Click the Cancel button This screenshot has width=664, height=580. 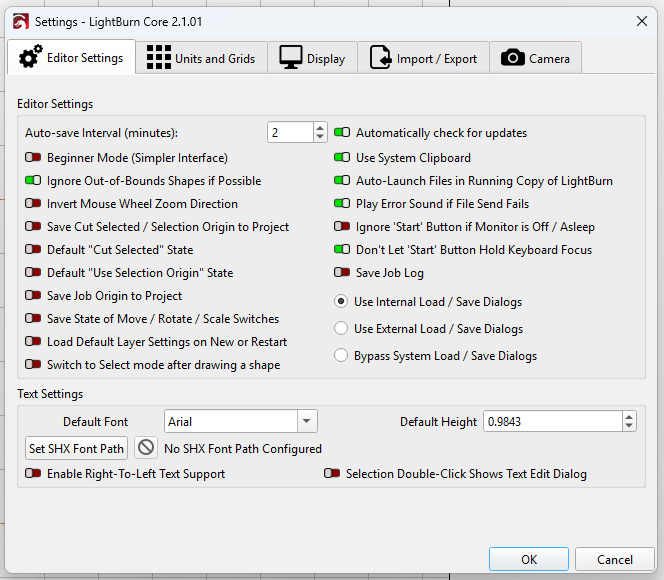(615, 559)
